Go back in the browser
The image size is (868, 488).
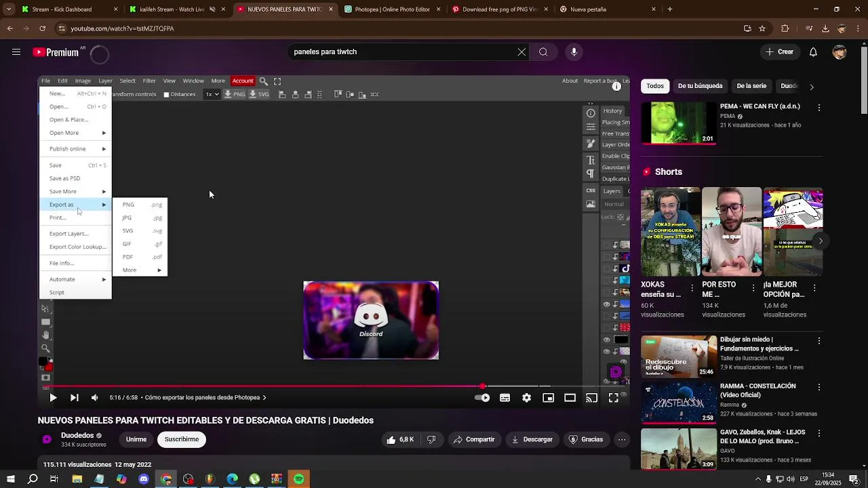(x=10, y=28)
